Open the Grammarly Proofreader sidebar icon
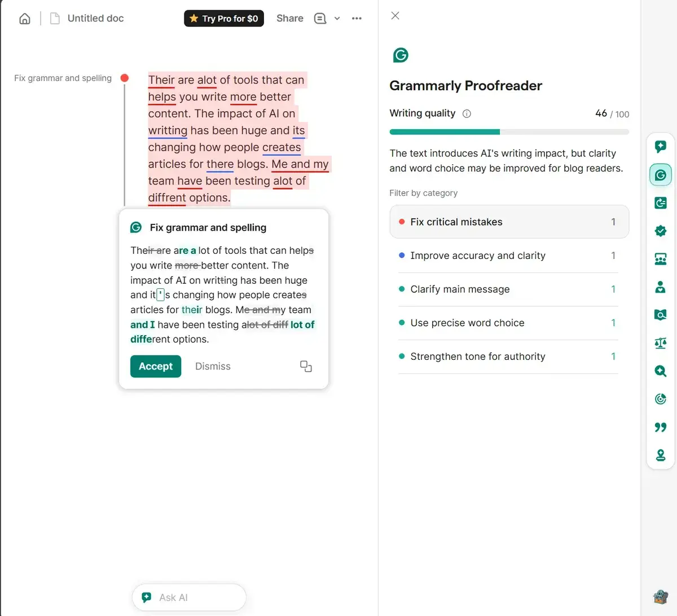677x616 pixels. click(x=660, y=174)
